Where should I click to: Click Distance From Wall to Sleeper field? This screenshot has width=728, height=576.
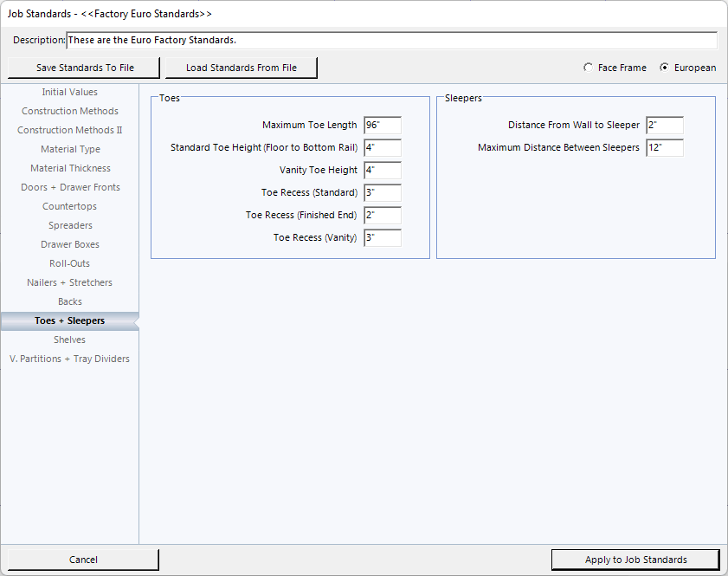point(664,126)
